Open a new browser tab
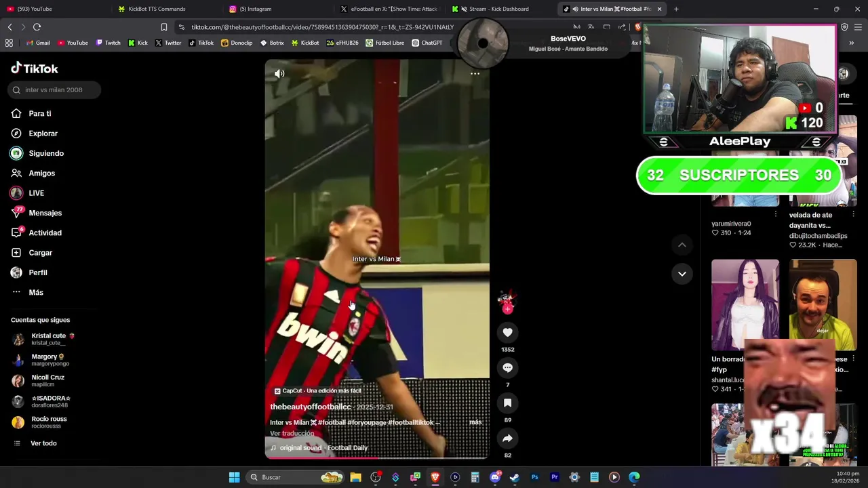The height and width of the screenshot is (488, 868). (x=676, y=9)
